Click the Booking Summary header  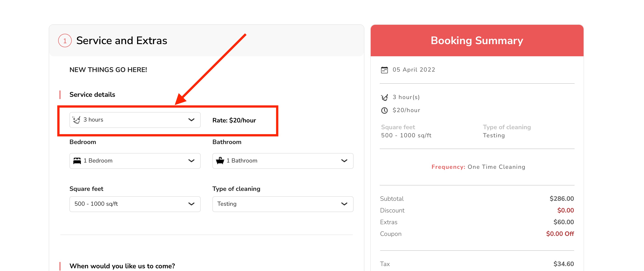click(x=477, y=41)
